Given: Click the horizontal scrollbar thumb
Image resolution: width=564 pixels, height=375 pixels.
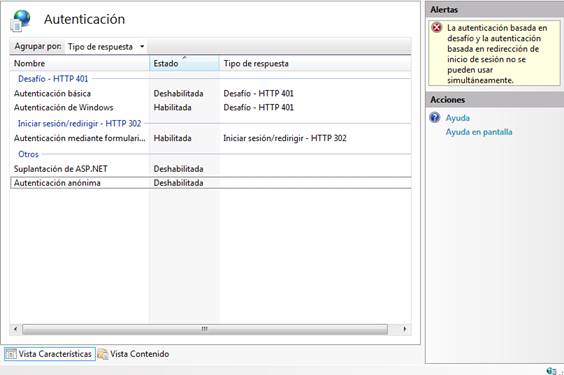Looking at the screenshot, I should pos(205,329).
